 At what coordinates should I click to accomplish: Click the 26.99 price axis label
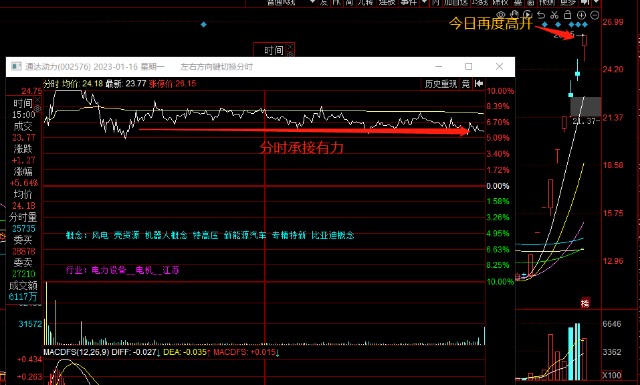(613, 22)
